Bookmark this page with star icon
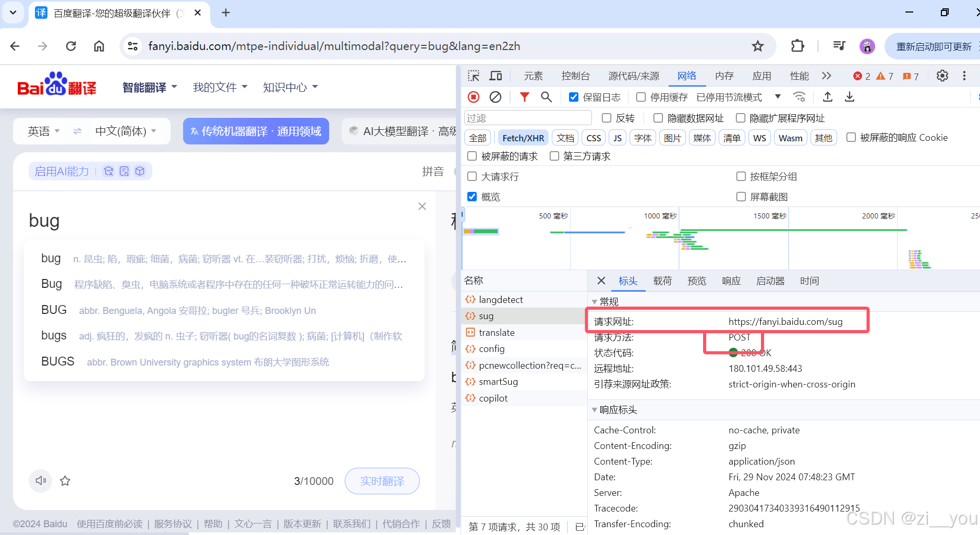Screen dimensions: 980x535 (758, 46)
